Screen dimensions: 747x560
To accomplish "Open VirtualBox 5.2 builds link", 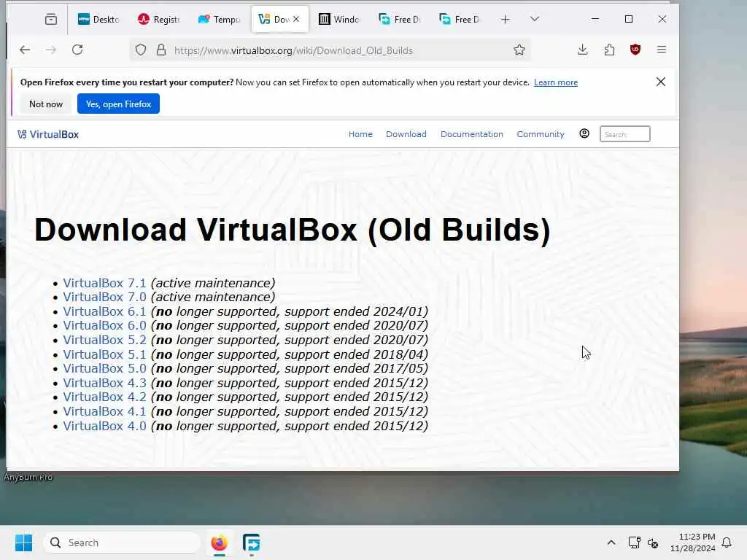I will (104, 340).
